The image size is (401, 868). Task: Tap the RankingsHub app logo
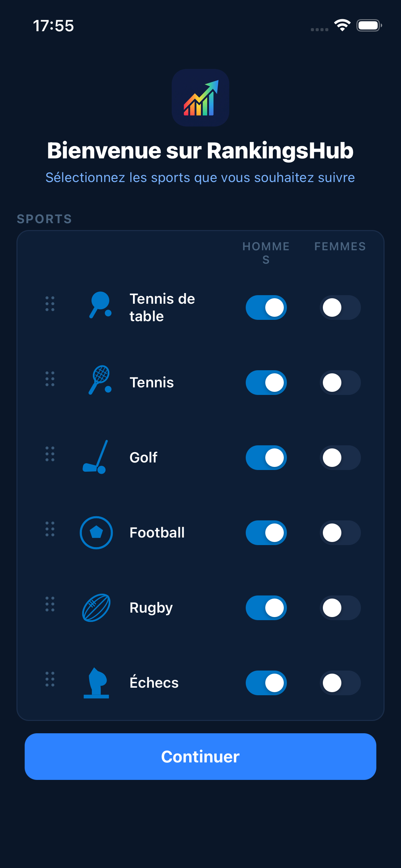pyautogui.click(x=200, y=98)
